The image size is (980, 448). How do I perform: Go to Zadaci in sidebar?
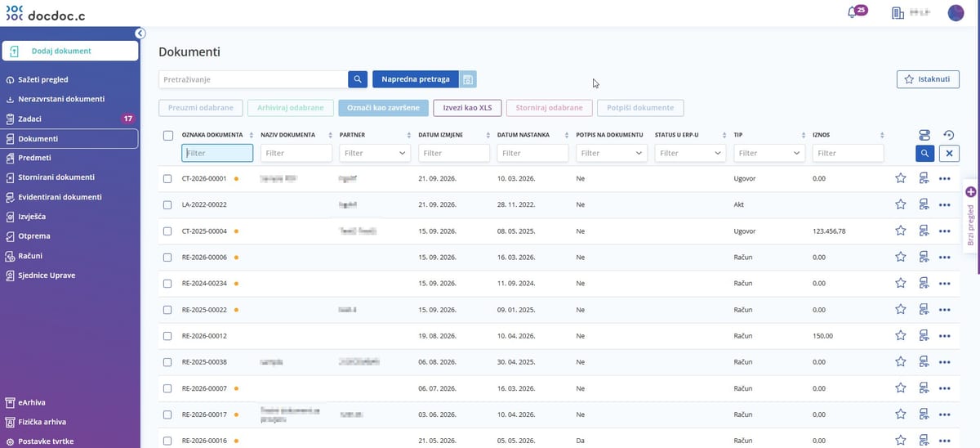click(69, 119)
